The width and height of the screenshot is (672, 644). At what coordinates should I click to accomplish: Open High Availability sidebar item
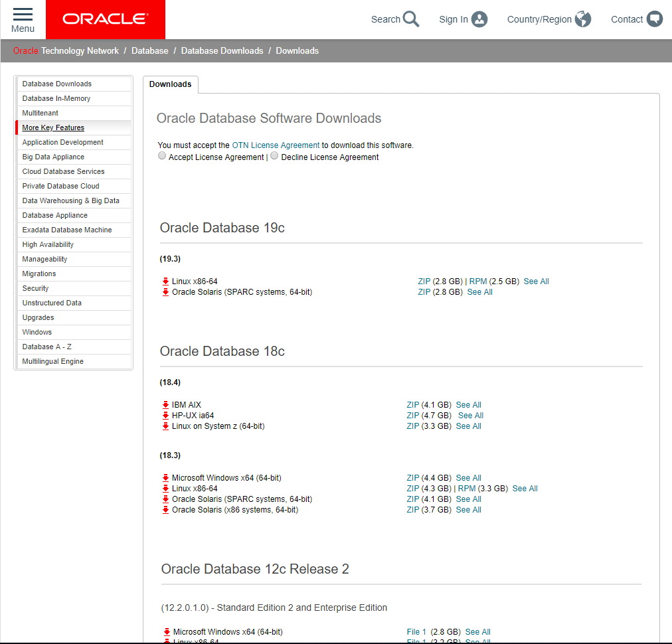click(74, 245)
